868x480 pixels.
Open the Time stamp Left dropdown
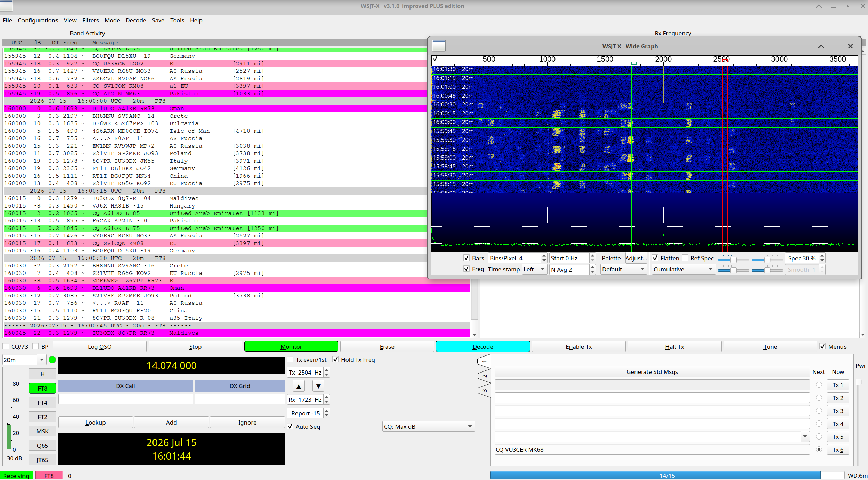pos(534,269)
